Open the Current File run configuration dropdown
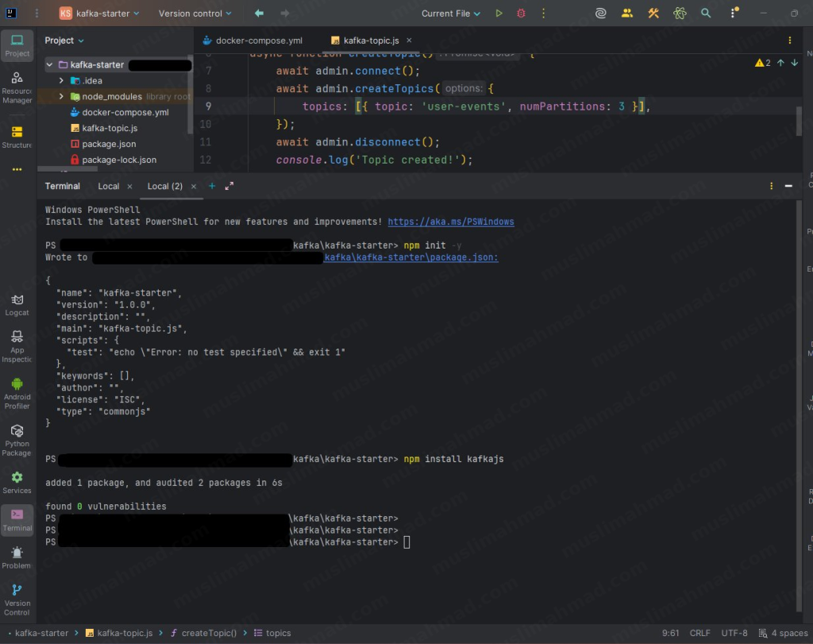 pyautogui.click(x=449, y=13)
